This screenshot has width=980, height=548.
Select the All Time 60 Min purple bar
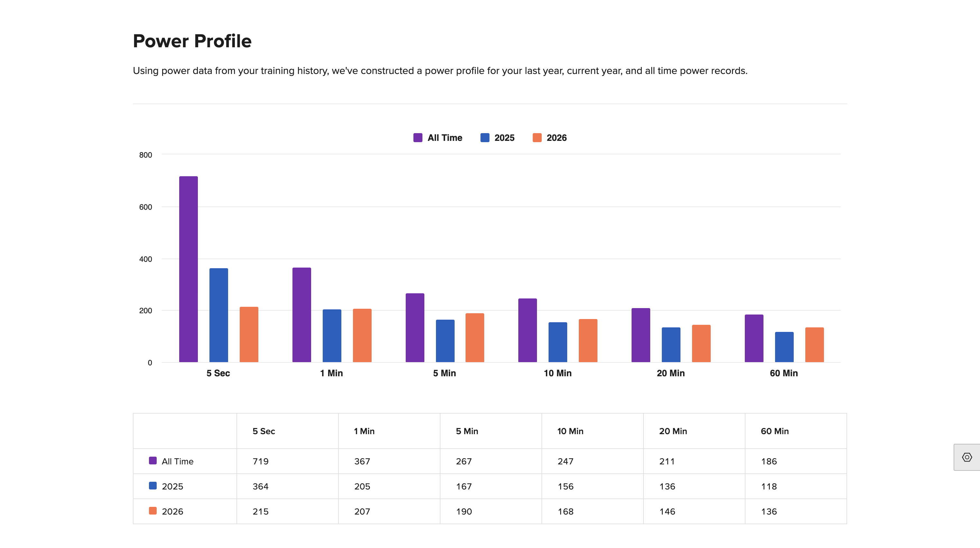click(x=754, y=338)
